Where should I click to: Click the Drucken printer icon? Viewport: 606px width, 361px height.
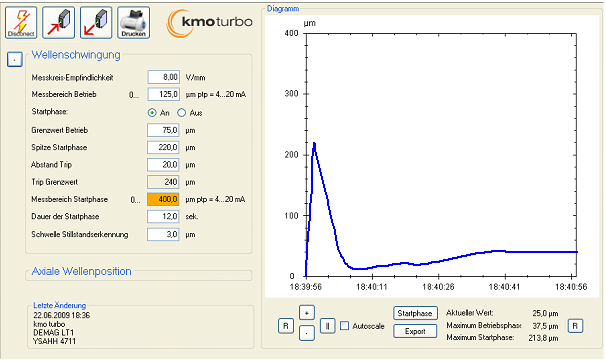pyautogui.click(x=133, y=22)
